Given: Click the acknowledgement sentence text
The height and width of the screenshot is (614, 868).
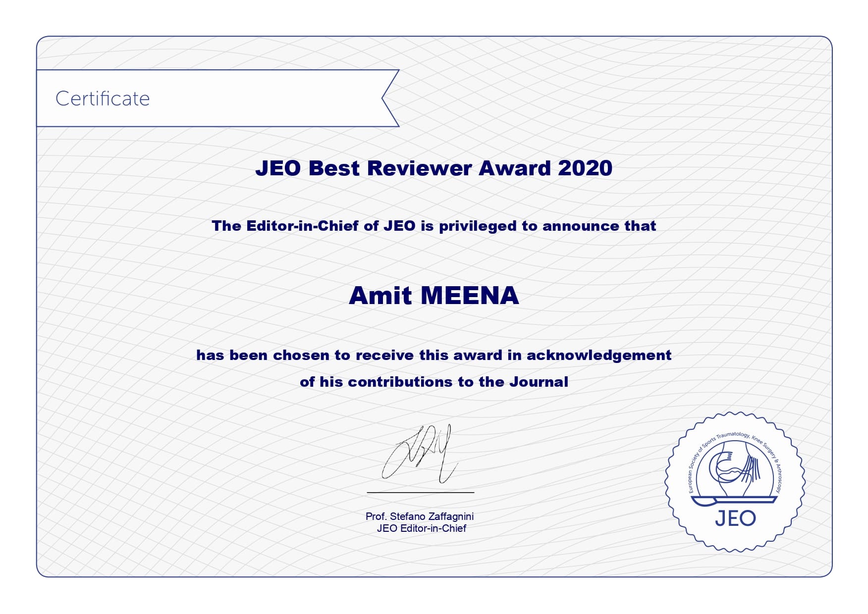Looking at the screenshot, I should (434, 355).
